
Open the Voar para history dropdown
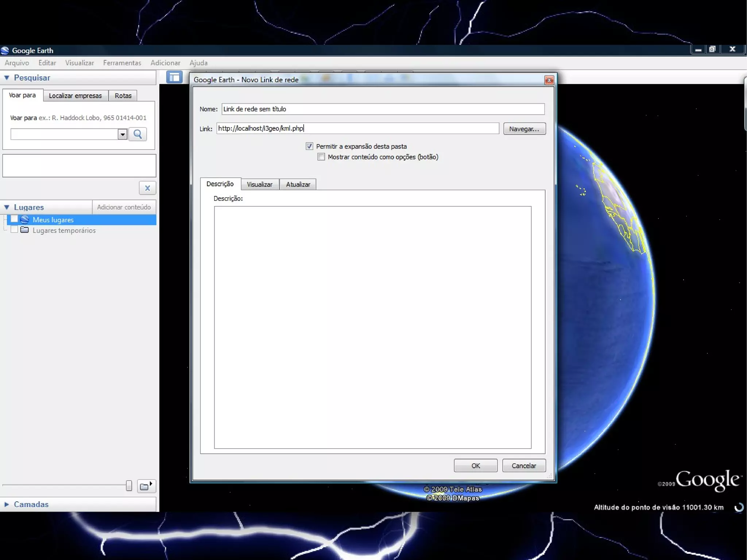[x=123, y=134]
